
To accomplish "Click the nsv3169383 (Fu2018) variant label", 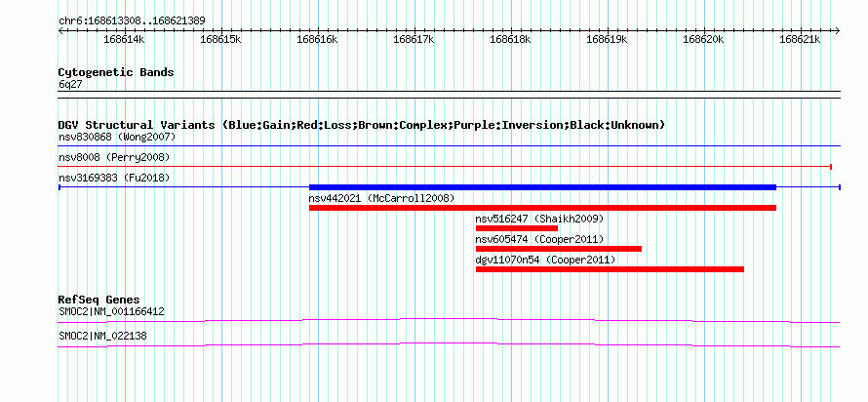I will click(x=114, y=178).
